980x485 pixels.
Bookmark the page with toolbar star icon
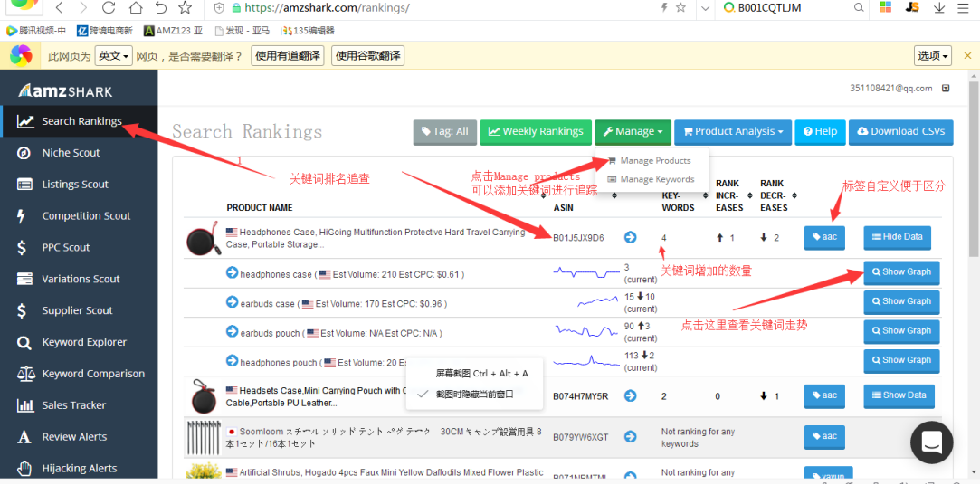185,7
